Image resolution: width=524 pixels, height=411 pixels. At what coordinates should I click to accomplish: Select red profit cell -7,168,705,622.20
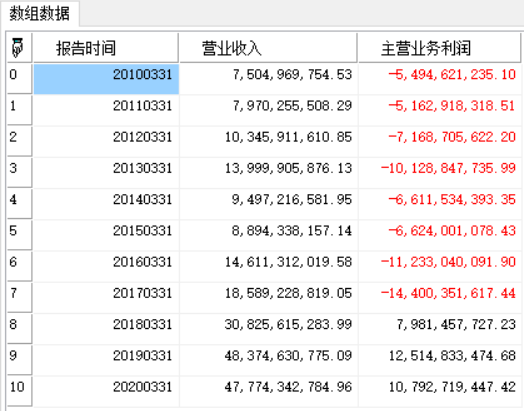tap(440, 141)
